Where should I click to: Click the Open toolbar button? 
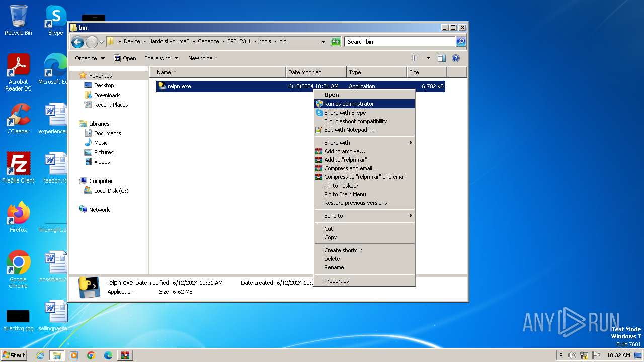point(125,58)
